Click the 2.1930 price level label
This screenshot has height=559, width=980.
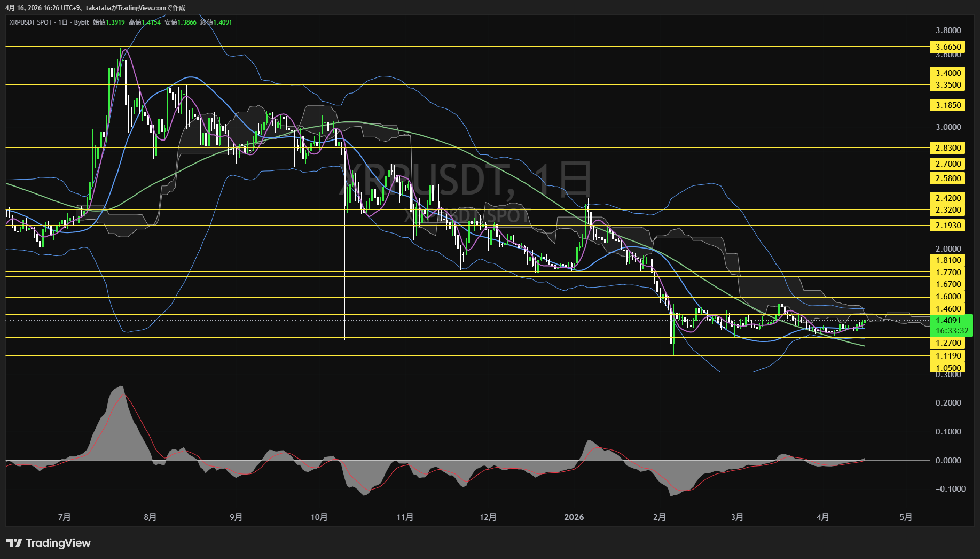pos(948,226)
